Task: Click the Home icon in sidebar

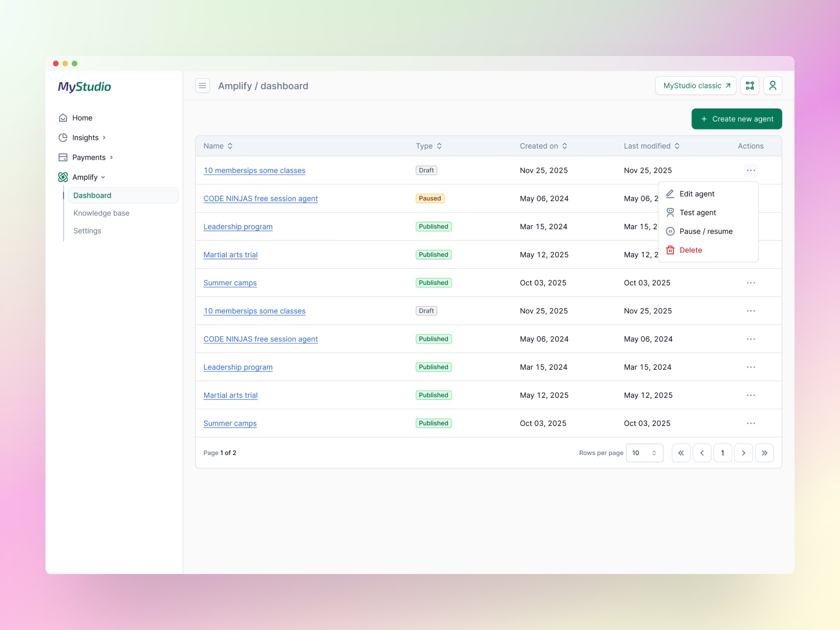Action: [63, 118]
